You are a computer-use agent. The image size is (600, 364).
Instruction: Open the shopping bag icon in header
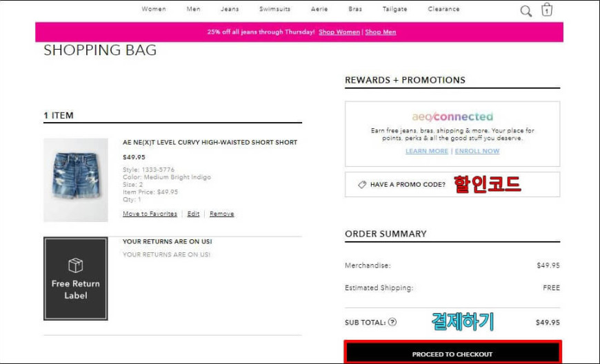547,10
